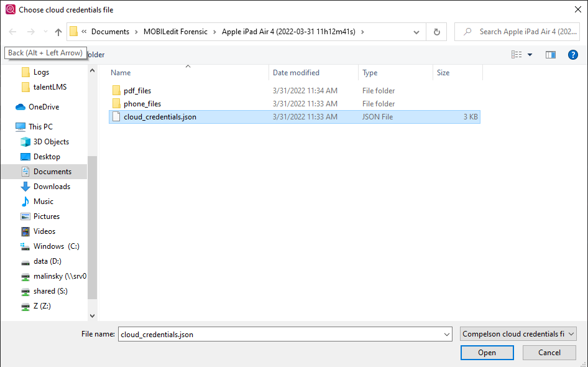The width and height of the screenshot is (588, 367).
Task: Select OneDrive in the navigation pane
Action: [x=44, y=107]
